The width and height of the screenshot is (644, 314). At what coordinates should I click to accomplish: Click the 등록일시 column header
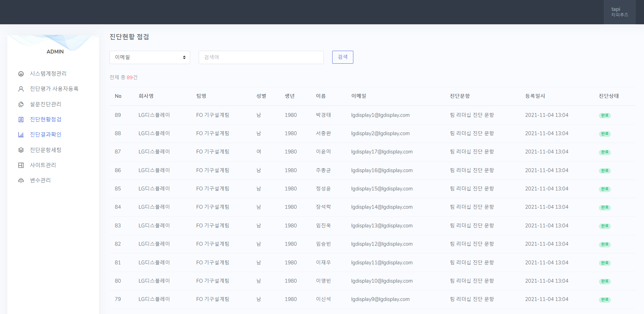(x=535, y=96)
